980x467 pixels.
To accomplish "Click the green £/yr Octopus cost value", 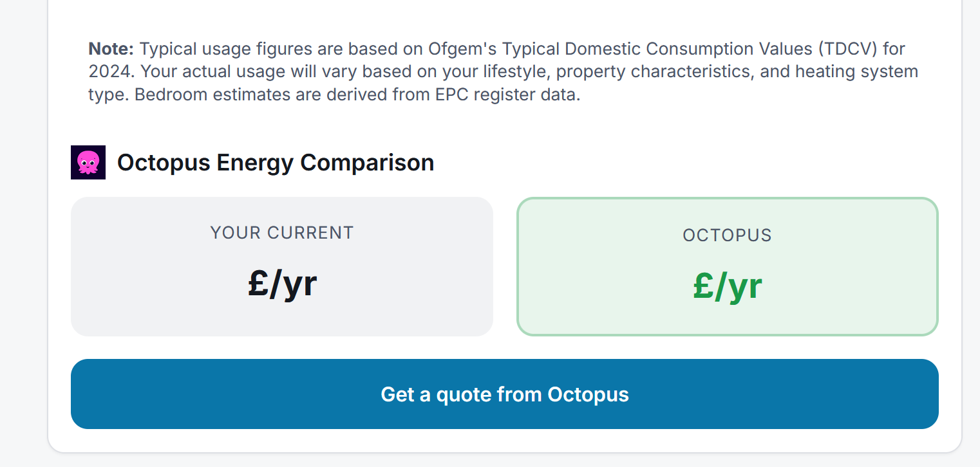I will pos(727,286).
